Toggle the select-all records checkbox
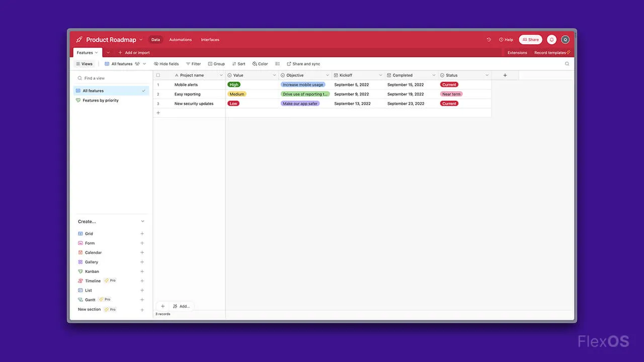The height and width of the screenshot is (362, 644). click(x=158, y=74)
